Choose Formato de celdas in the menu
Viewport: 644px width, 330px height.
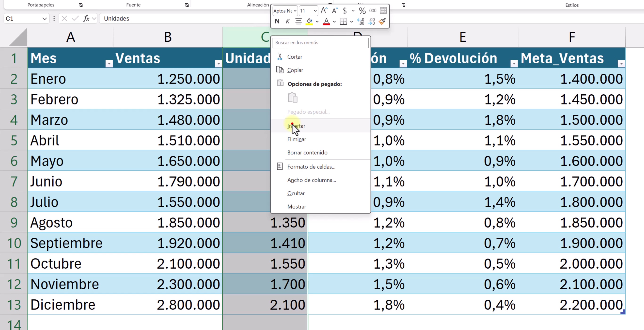coord(311,167)
